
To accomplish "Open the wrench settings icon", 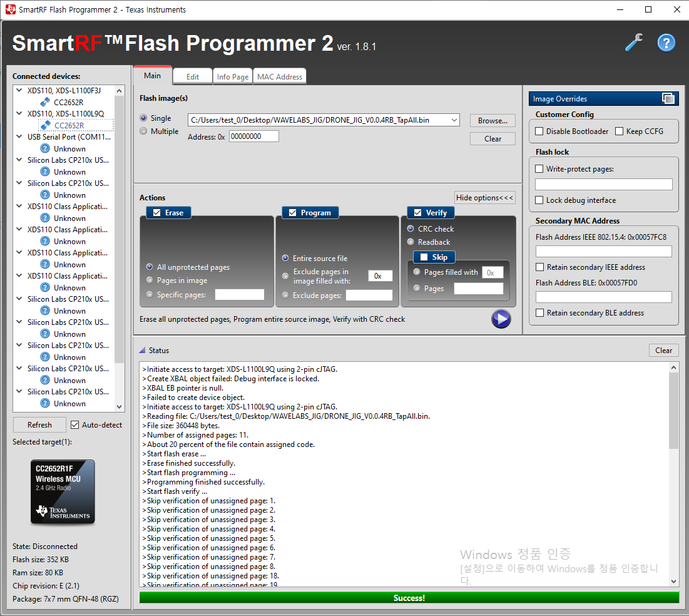I will click(634, 43).
